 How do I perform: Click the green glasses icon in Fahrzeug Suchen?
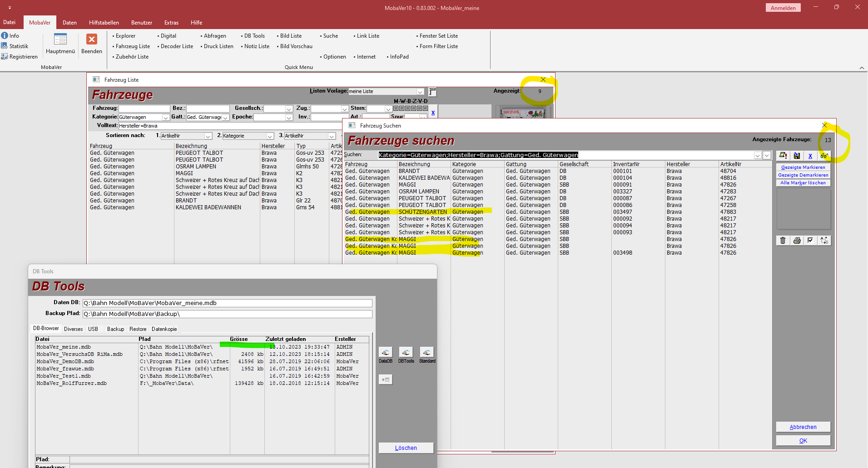coord(824,155)
